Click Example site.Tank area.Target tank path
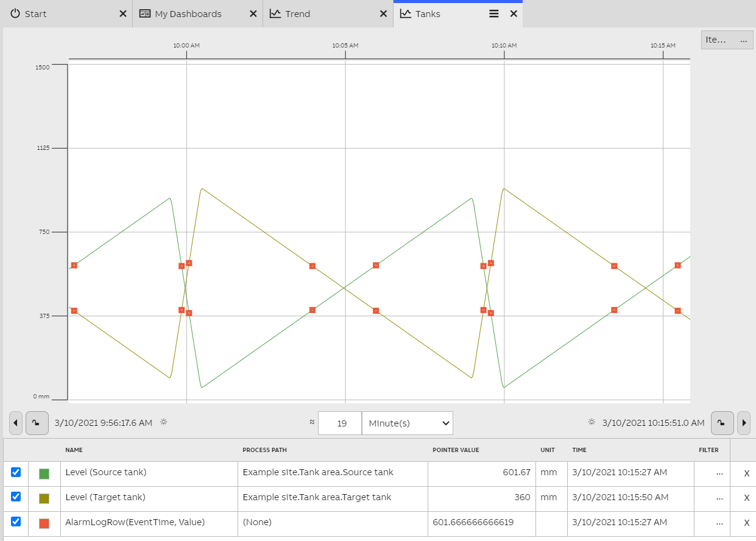Image resolution: width=756 pixels, height=541 pixels. [x=317, y=497]
